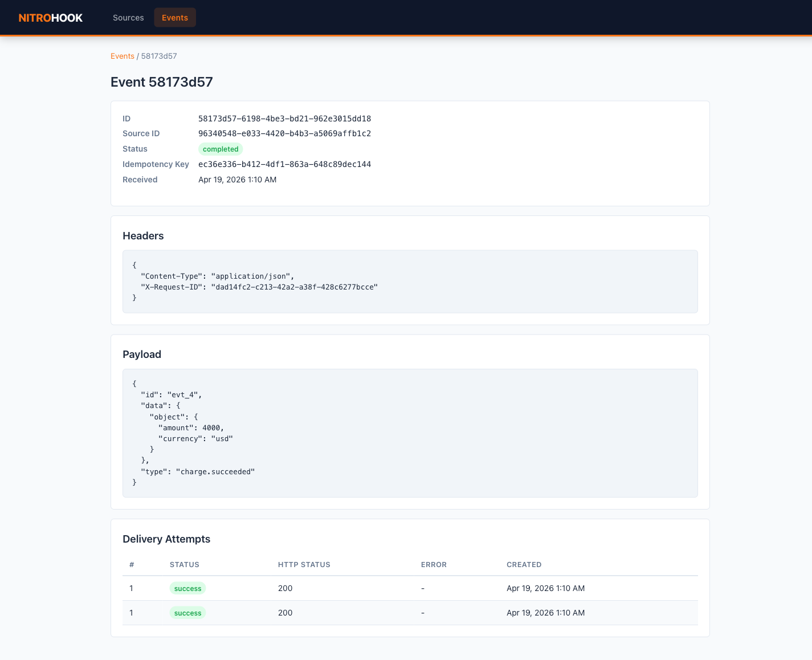Click the success badge in last attempt row
The height and width of the screenshot is (660, 812).
187,613
